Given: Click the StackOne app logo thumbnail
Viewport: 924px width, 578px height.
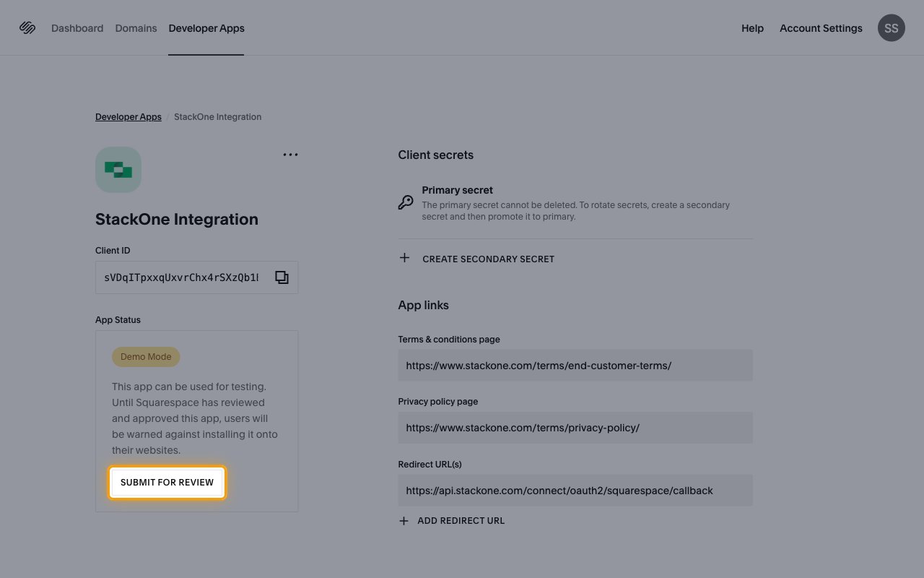Looking at the screenshot, I should click(x=118, y=170).
